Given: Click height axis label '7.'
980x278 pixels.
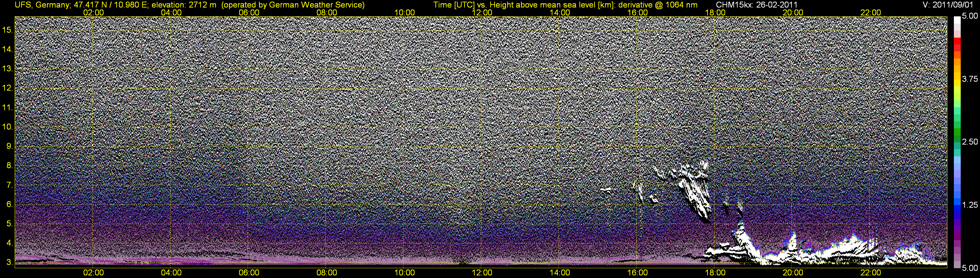Looking at the screenshot, I should coord(9,185).
